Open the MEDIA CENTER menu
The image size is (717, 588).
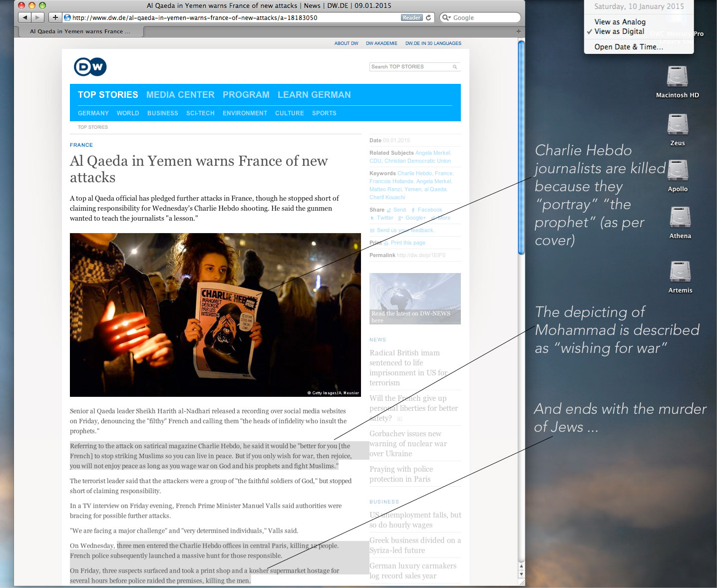[180, 95]
